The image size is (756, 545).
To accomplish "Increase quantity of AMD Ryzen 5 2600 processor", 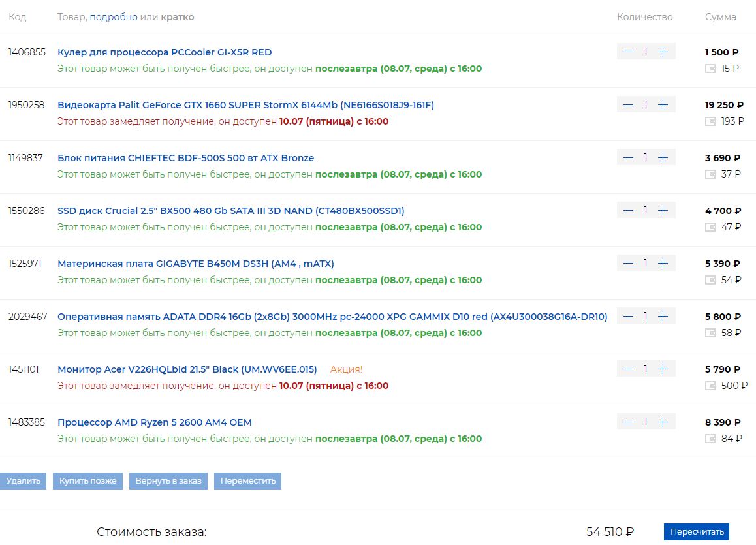I will (x=663, y=422).
